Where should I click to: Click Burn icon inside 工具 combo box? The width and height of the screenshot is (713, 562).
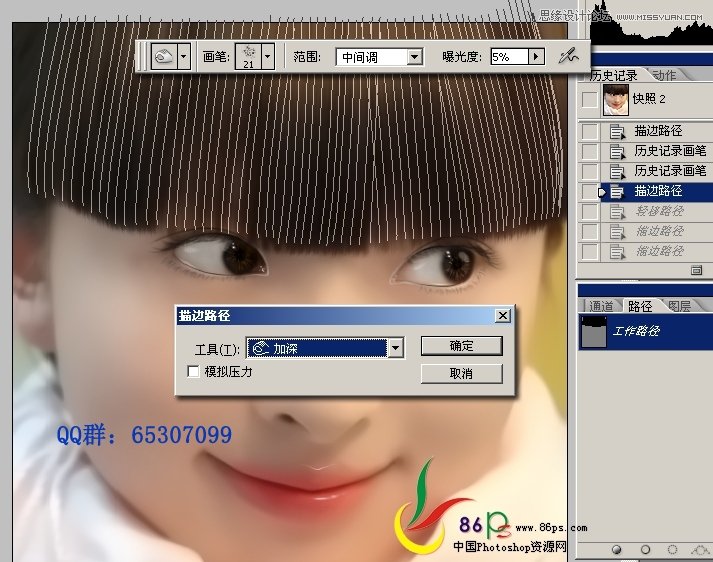click(x=261, y=348)
